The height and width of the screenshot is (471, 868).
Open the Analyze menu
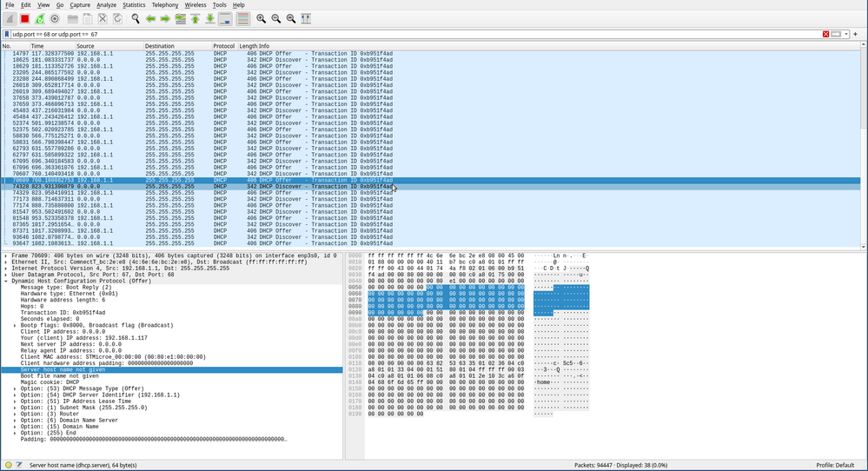point(106,5)
